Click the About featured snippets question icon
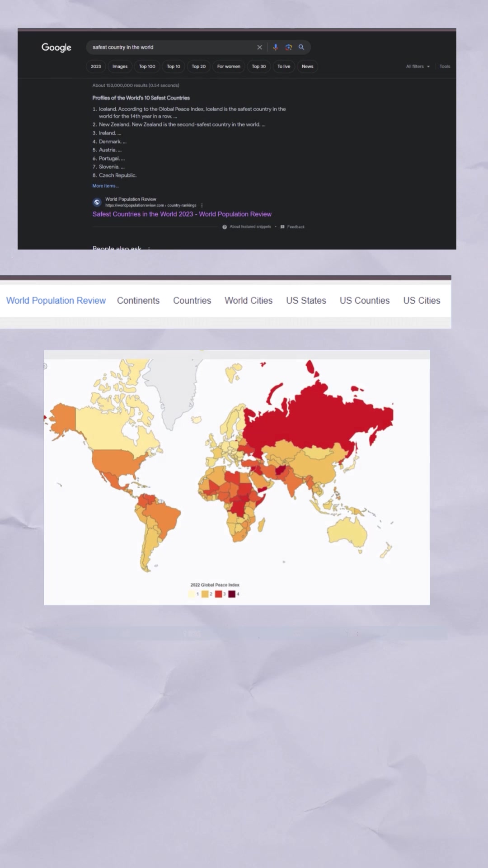The height and width of the screenshot is (868, 488). pos(225,227)
